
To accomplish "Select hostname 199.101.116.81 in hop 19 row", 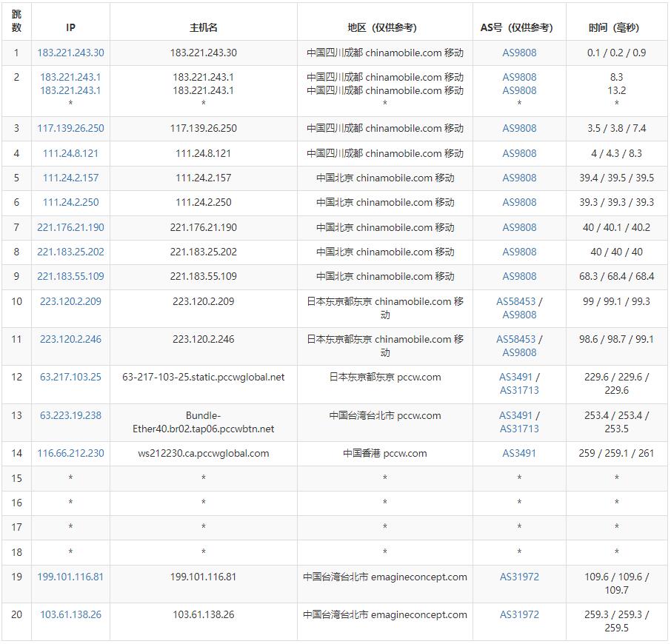I will coord(203,577).
